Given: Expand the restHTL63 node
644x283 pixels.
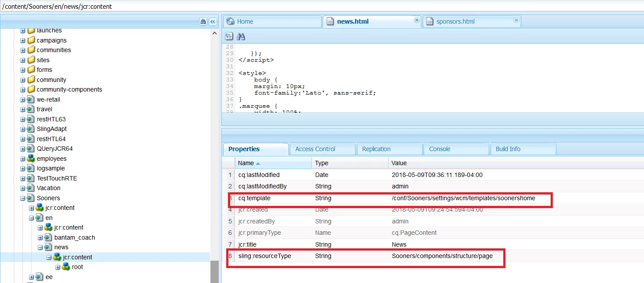Looking at the screenshot, I should [23, 119].
